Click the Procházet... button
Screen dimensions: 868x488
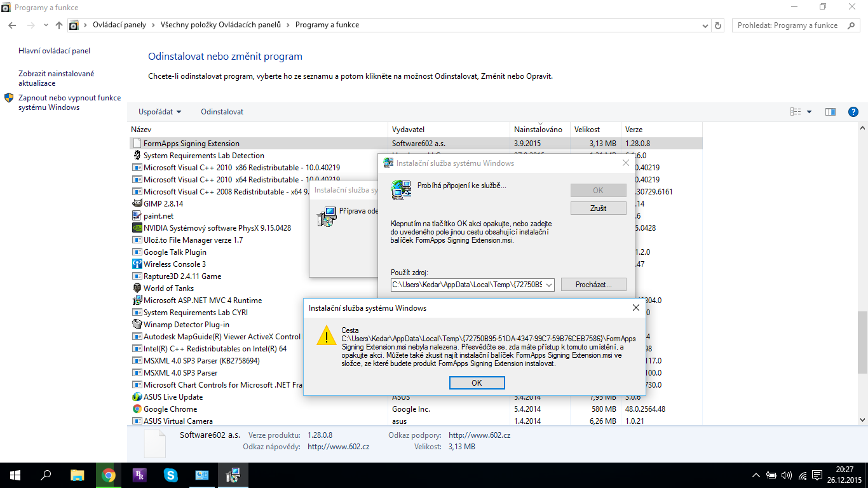click(x=593, y=285)
